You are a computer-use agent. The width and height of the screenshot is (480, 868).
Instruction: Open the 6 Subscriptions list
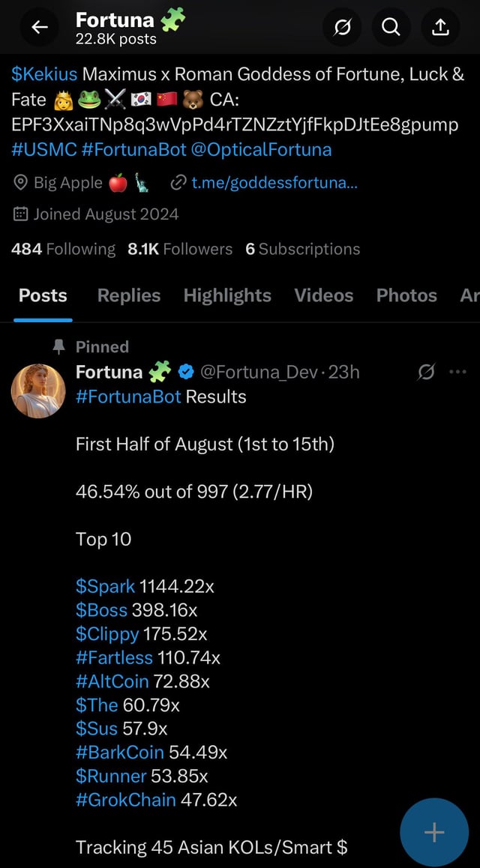click(302, 249)
